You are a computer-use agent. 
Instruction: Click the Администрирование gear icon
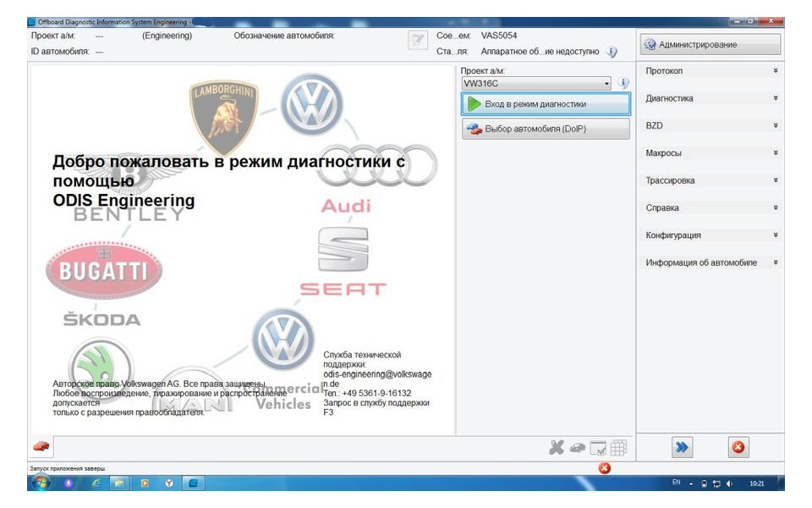coord(650,45)
